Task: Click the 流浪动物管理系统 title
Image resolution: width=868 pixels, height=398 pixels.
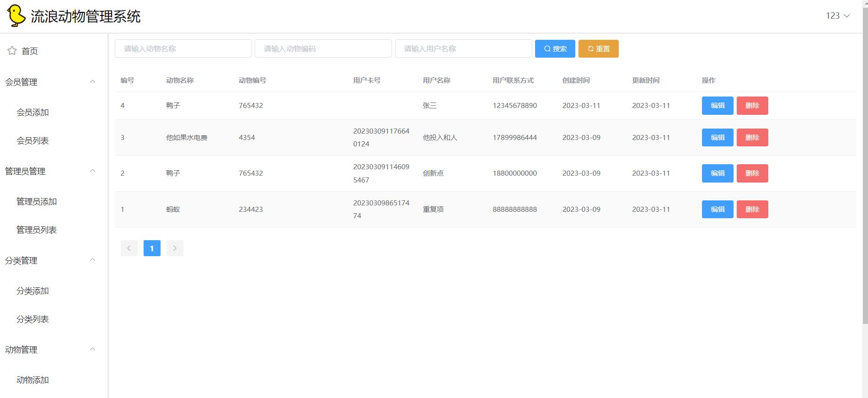Action: pyautogui.click(x=86, y=16)
